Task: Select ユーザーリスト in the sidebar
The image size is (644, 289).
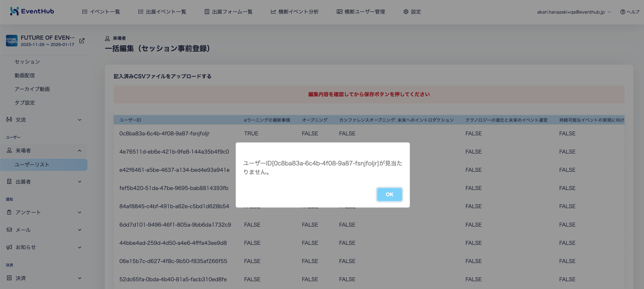Action: [44, 165]
